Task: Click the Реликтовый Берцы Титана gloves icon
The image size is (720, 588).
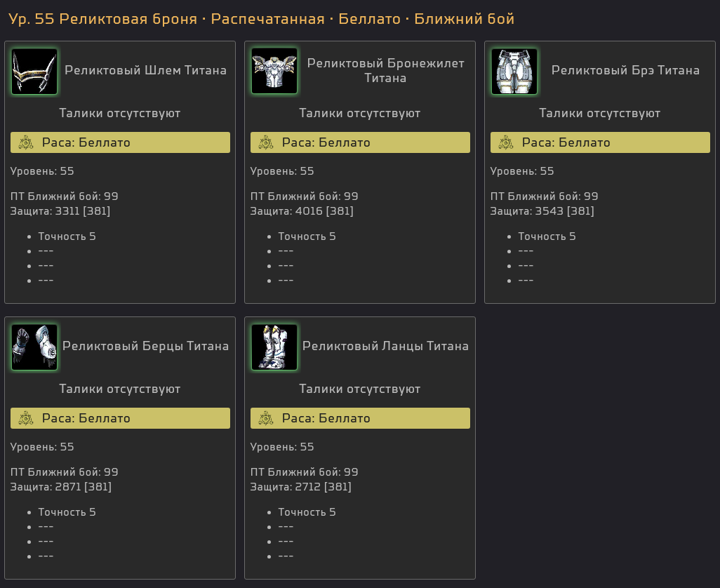Action: point(34,347)
